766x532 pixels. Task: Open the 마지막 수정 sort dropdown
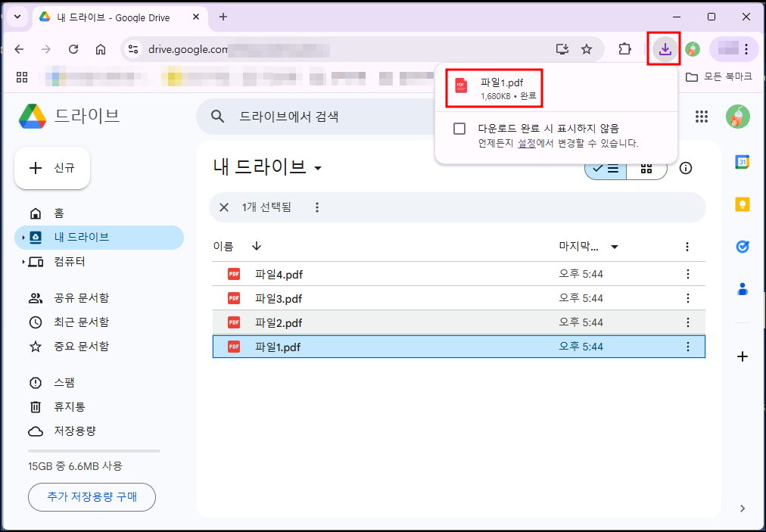click(x=614, y=246)
